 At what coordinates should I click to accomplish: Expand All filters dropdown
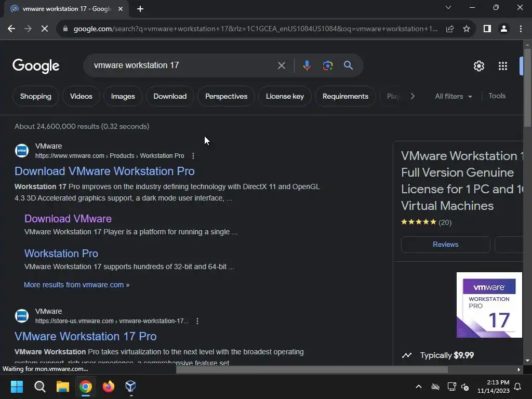(x=453, y=96)
